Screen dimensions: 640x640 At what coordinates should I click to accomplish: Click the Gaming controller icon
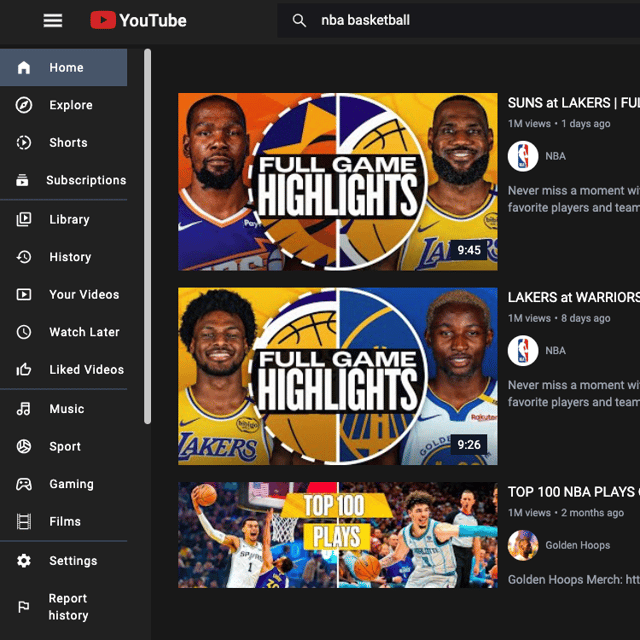(x=24, y=484)
